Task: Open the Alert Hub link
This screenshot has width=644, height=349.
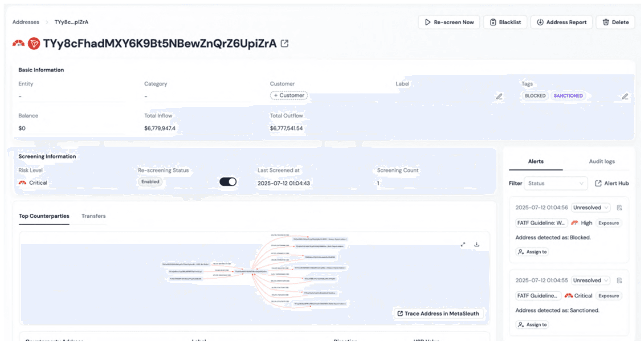Action: [612, 183]
